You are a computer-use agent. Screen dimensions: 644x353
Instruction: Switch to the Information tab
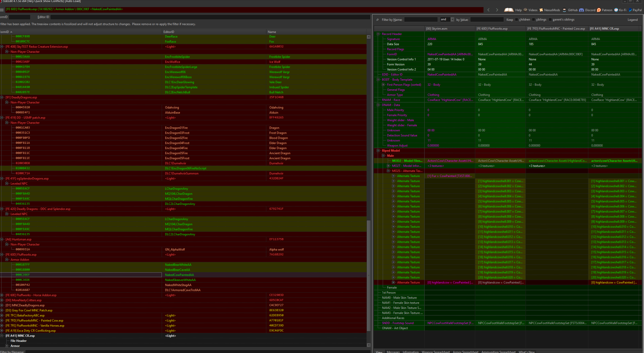[411, 352]
